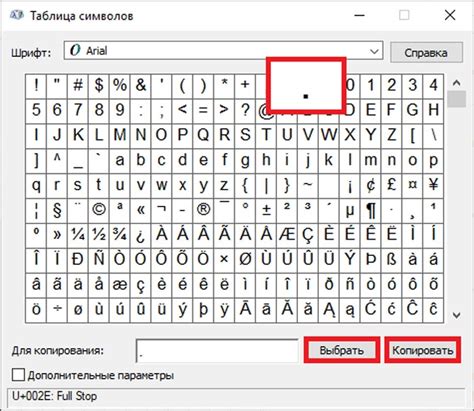This screenshot has height=411, width=474.
Task: Click the scroll up arrow of the character grid
Action: [x=456, y=83]
